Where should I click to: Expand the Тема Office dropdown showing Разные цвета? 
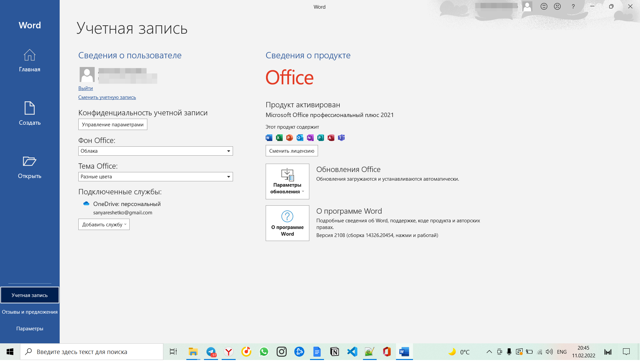pos(156,177)
